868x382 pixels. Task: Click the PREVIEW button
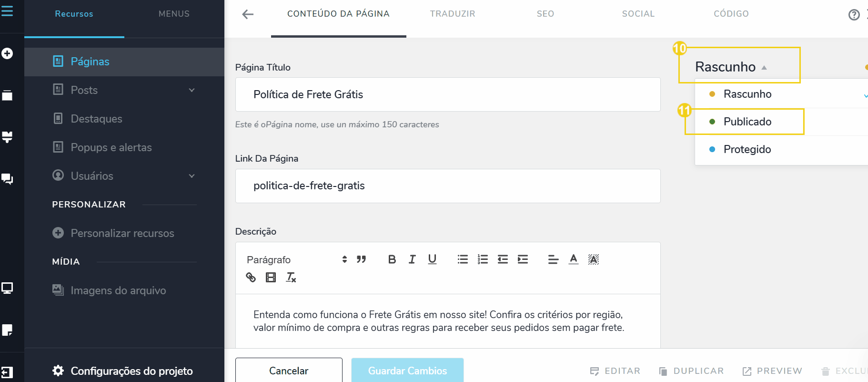click(x=772, y=371)
